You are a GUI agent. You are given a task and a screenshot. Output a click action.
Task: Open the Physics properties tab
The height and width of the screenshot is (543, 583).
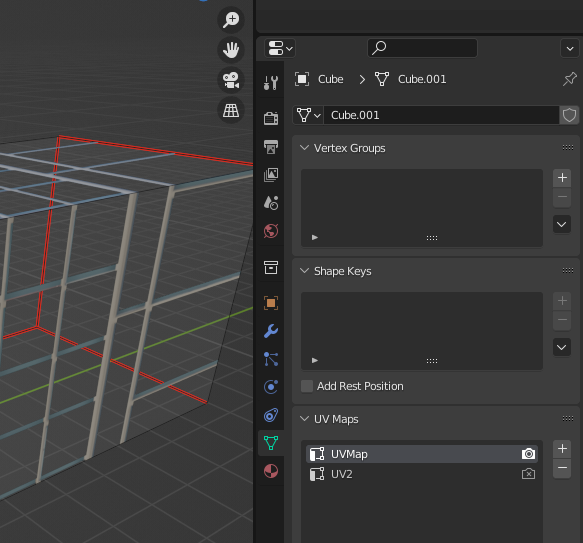click(271, 387)
